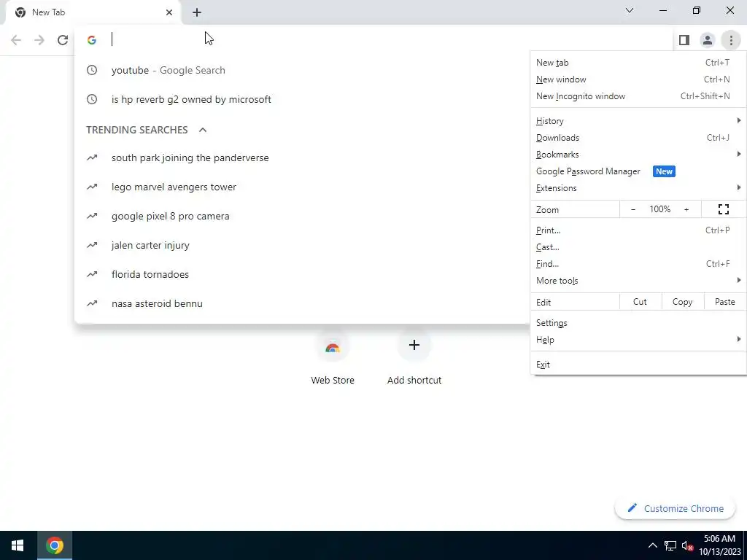Viewport: 747px width, 560px height.
Task: Click the Add shortcut plus icon
Action: pyautogui.click(x=414, y=345)
